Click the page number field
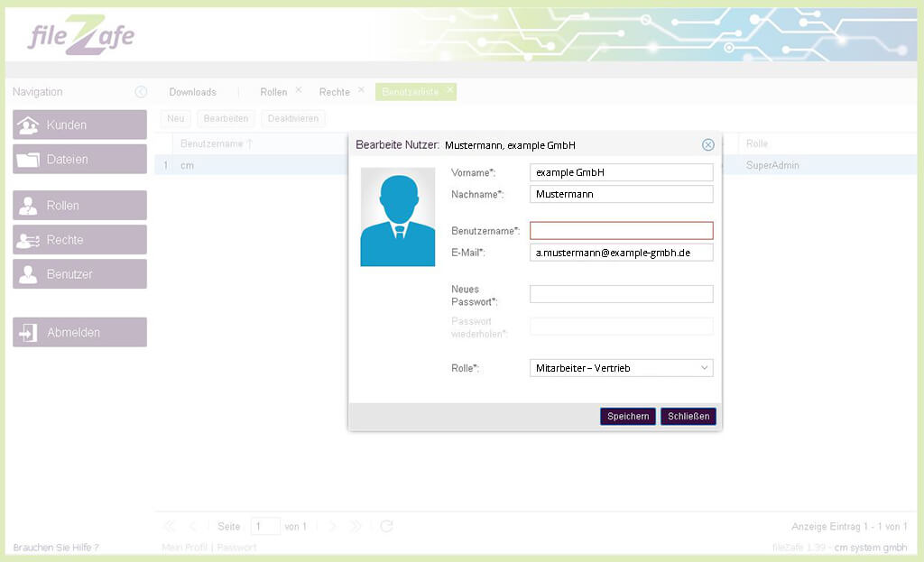924x562 pixels. 265,526
